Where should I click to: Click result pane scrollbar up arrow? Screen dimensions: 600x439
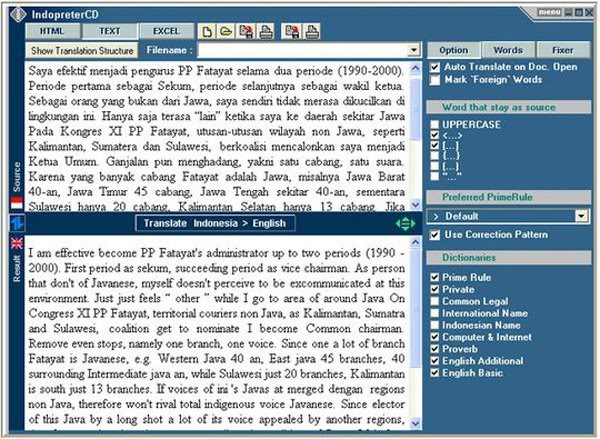416,242
